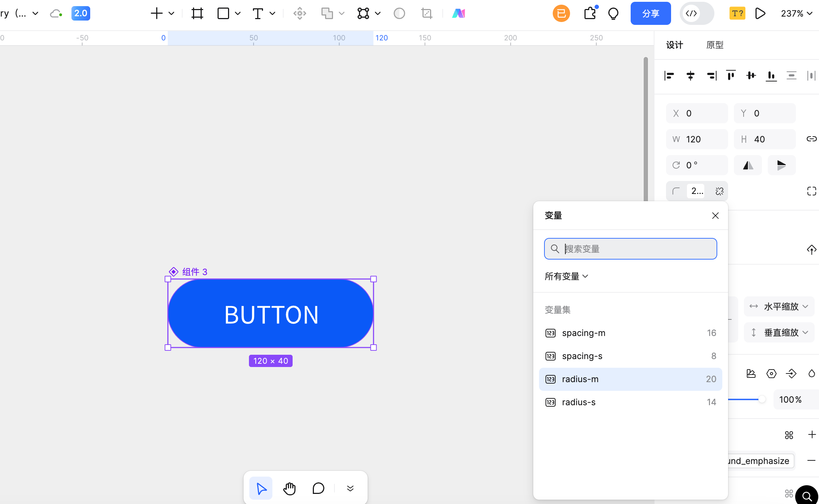
Task: Select the Move cursor tool
Action: coord(261,488)
